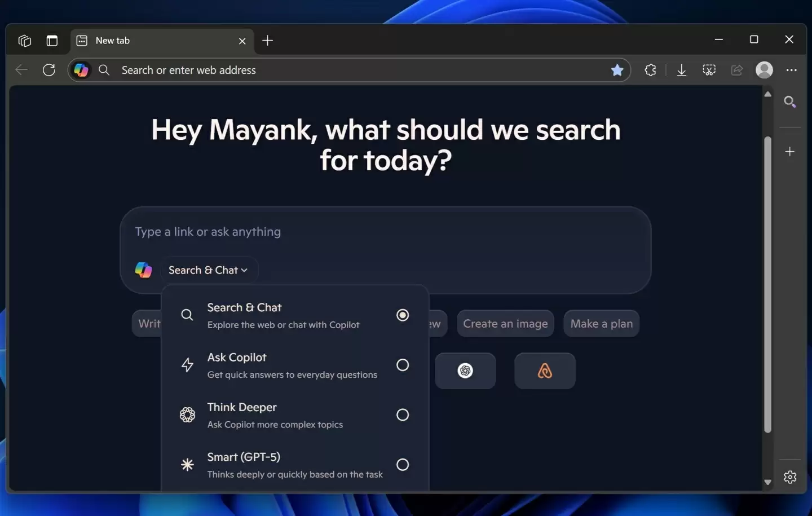Choose Search & Chat menu entry
This screenshot has height=516, width=812.
pos(282,315)
